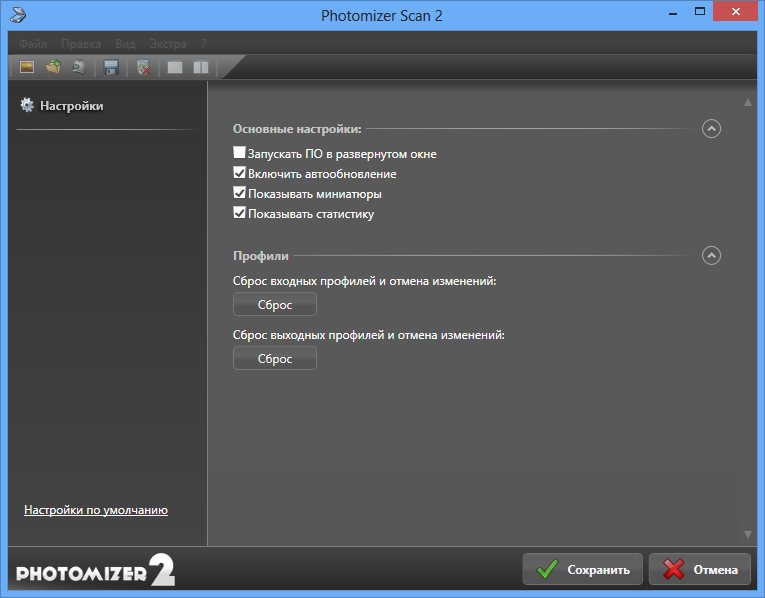Click the open image toolbar icon

(27, 66)
